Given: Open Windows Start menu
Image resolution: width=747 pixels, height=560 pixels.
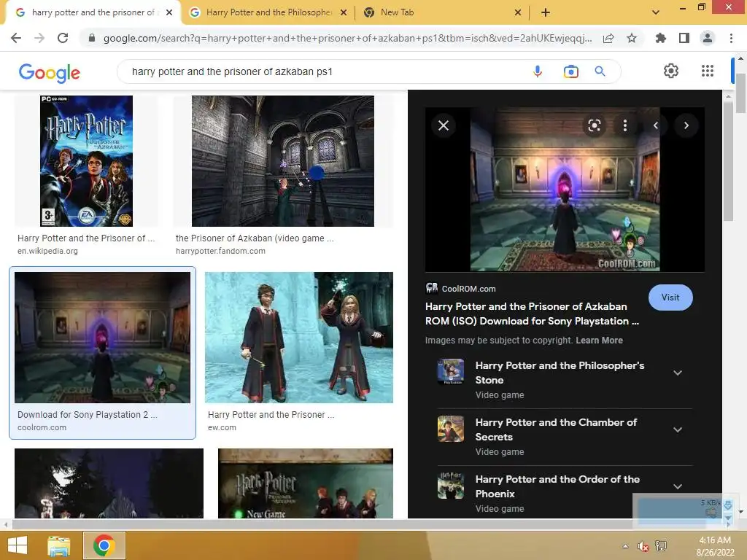Looking at the screenshot, I should (18, 545).
